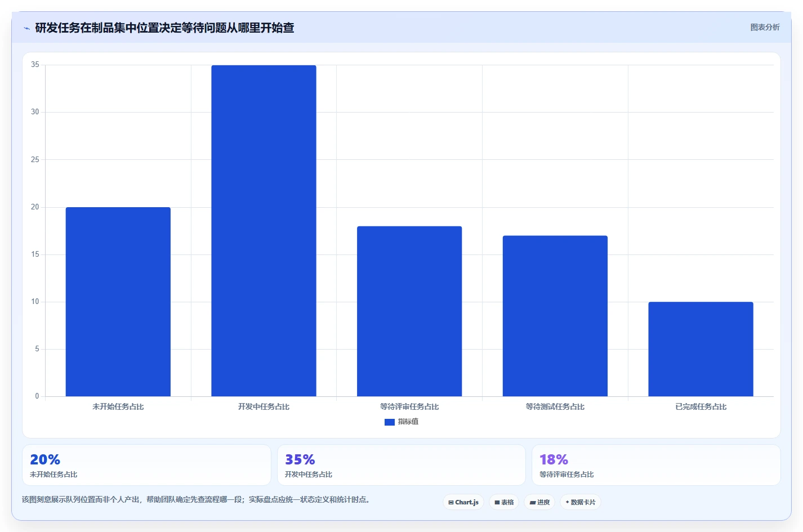Viewport: 803px width, 532px height.
Task: Open the 20% 未开始任务占比 data card
Action: pos(146,465)
